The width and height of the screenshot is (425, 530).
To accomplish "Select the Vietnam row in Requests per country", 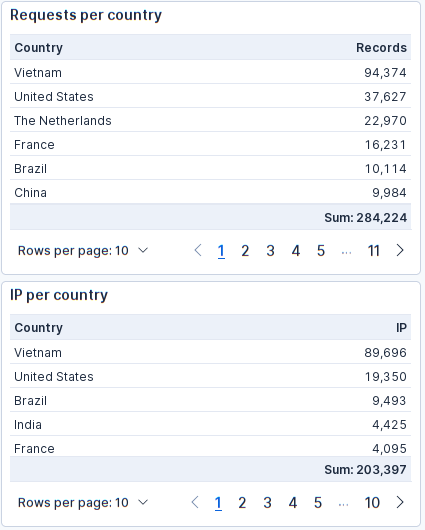I will tap(210, 72).
